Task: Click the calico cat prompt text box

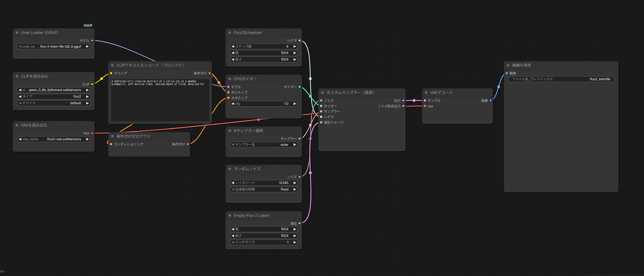Action: click(160, 100)
